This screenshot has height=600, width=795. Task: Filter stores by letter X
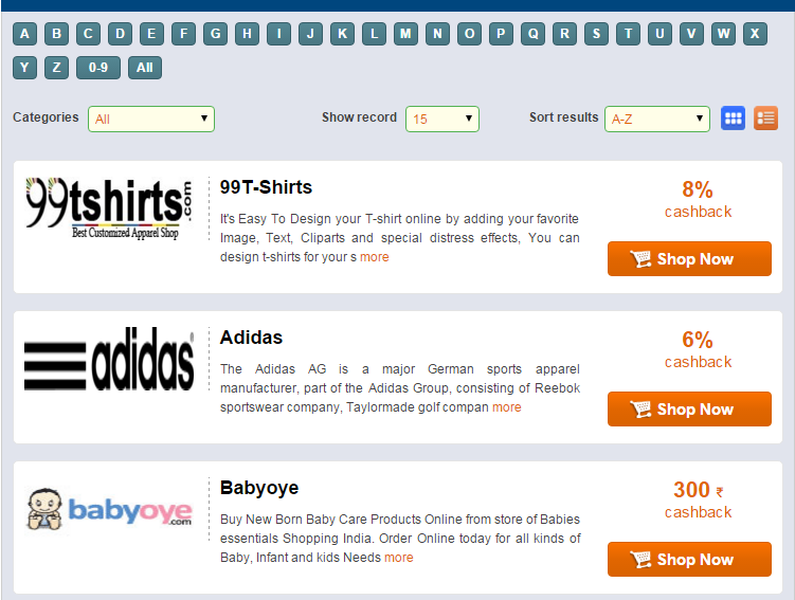coord(755,34)
